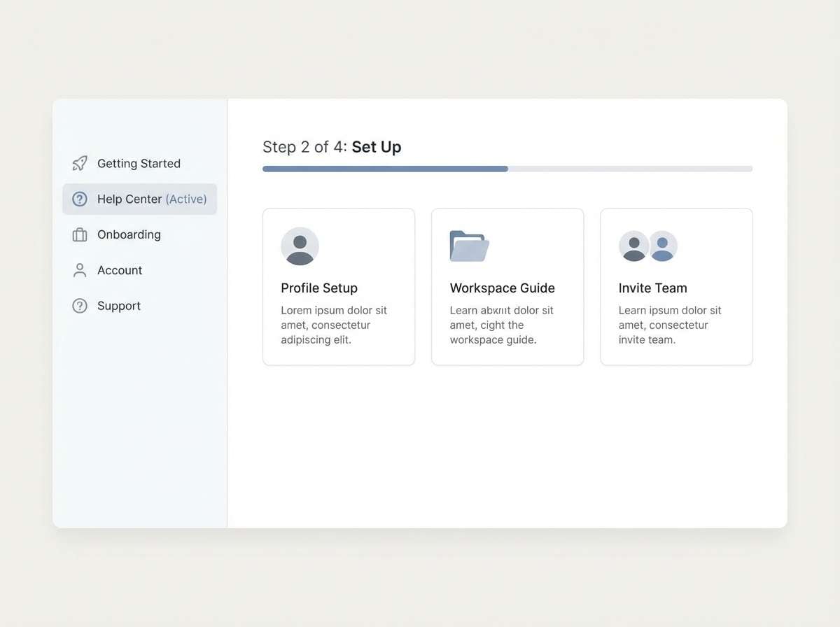Image resolution: width=840 pixels, height=627 pixels.
Task: Click the person icon beside Account
Action: [x=80, y=270]
